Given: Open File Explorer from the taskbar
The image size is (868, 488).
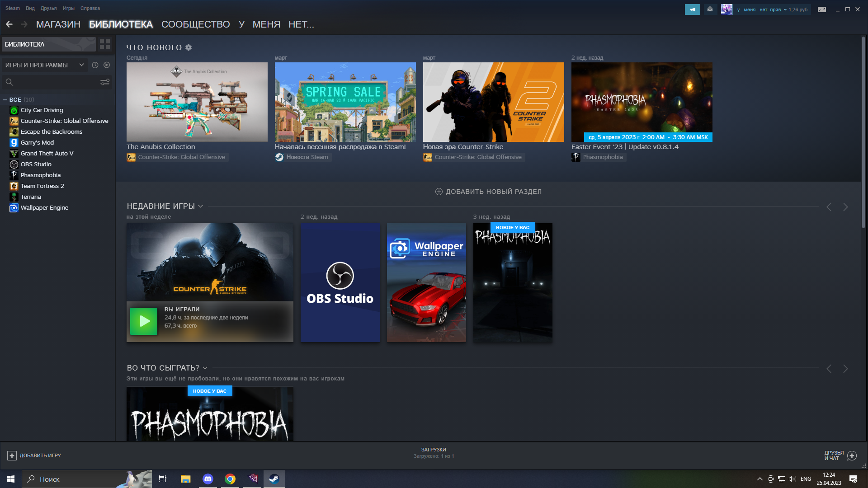Looking at the screenshot, I should coord(185,479).
